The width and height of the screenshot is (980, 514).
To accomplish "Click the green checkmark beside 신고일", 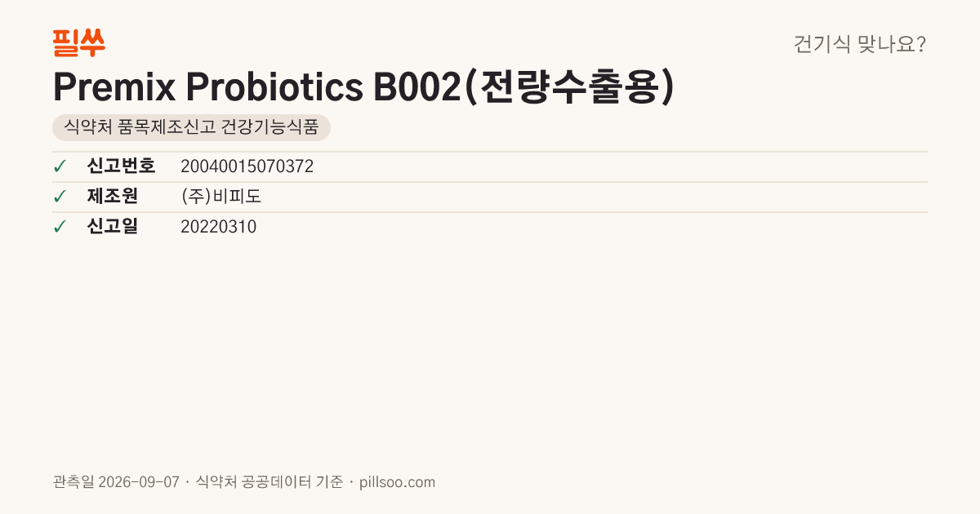I will click(x=60, y=227).
